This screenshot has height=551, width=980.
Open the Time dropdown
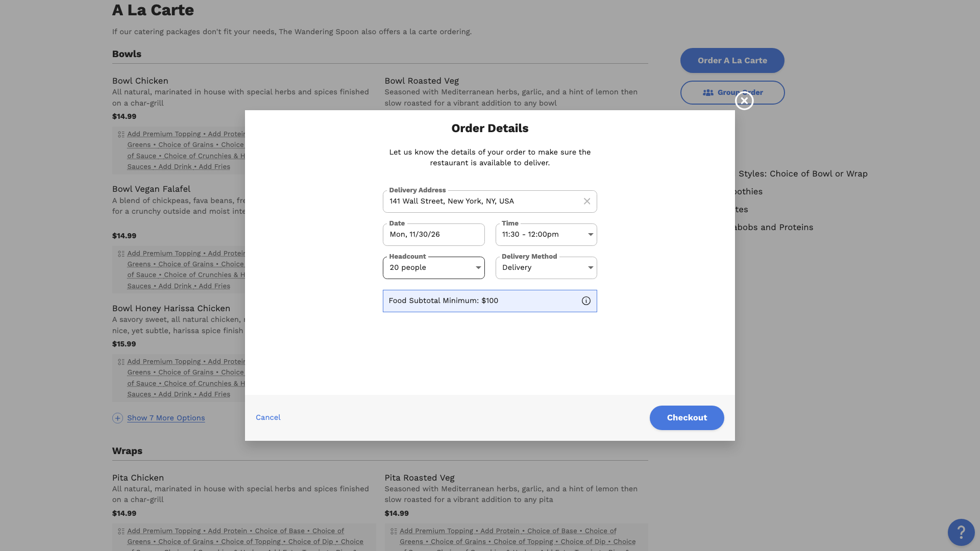pyautogui.click(x=546, y=235)
